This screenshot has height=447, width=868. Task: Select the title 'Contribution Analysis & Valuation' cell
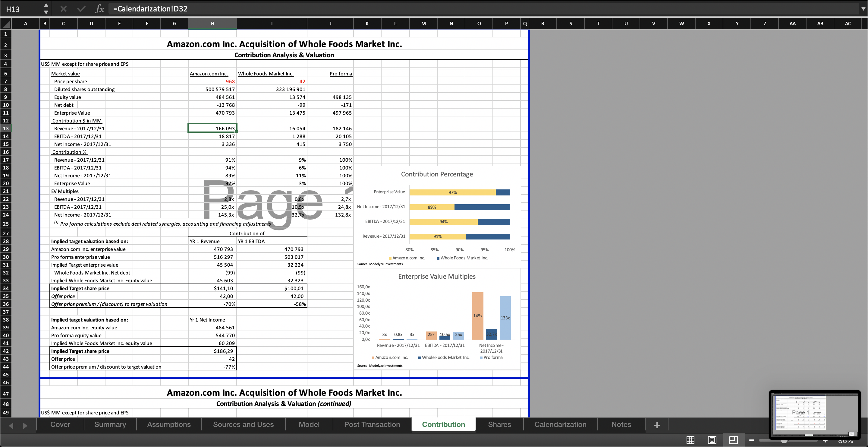pyautogui.click(x=284, y=55)
